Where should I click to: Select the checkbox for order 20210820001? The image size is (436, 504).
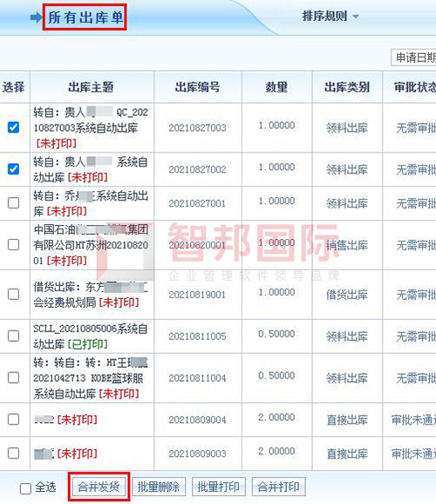(x=13, y=245)
